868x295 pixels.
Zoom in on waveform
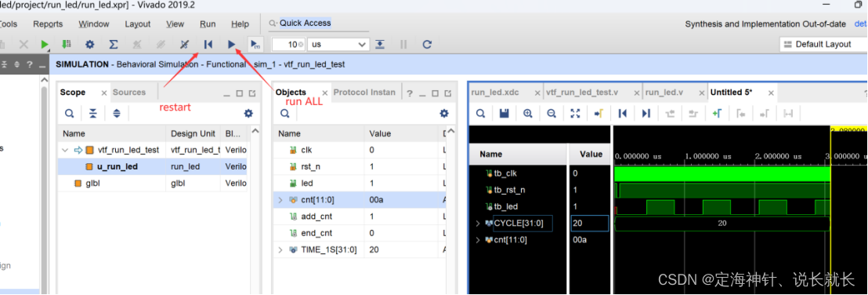(x=527, y=113)
